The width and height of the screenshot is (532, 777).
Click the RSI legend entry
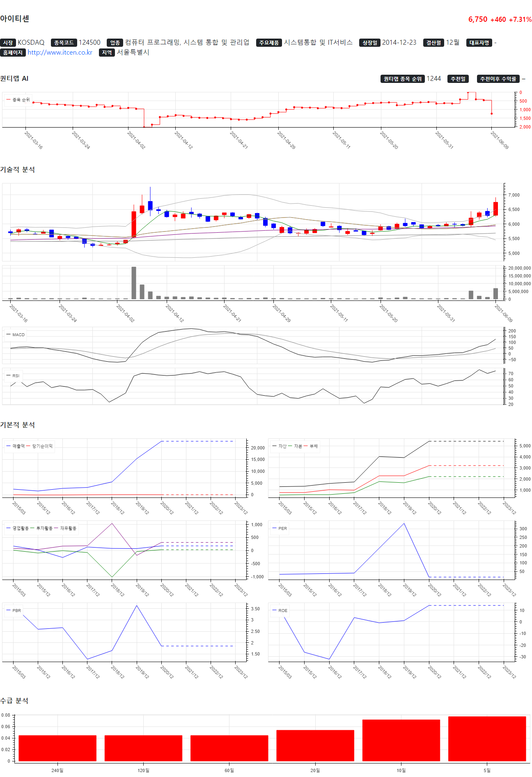[x=13, y=376]
